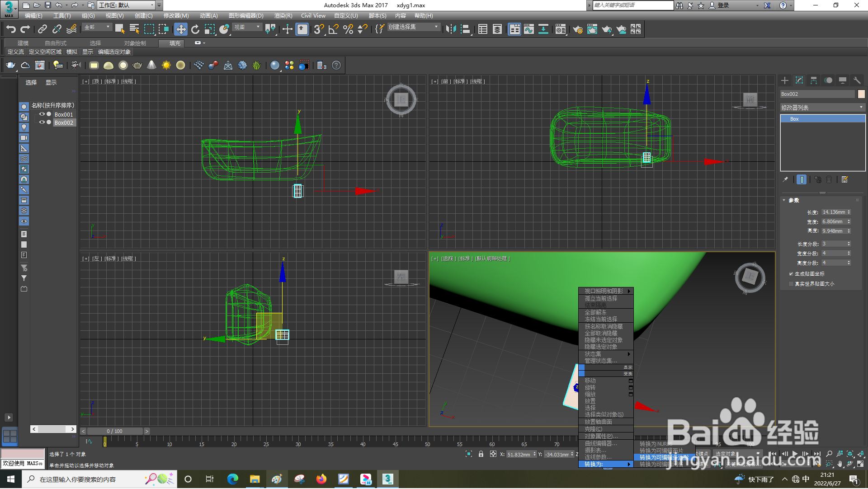
Task: Click 选择 tab in scene explorer
Action: coord(31,83)
